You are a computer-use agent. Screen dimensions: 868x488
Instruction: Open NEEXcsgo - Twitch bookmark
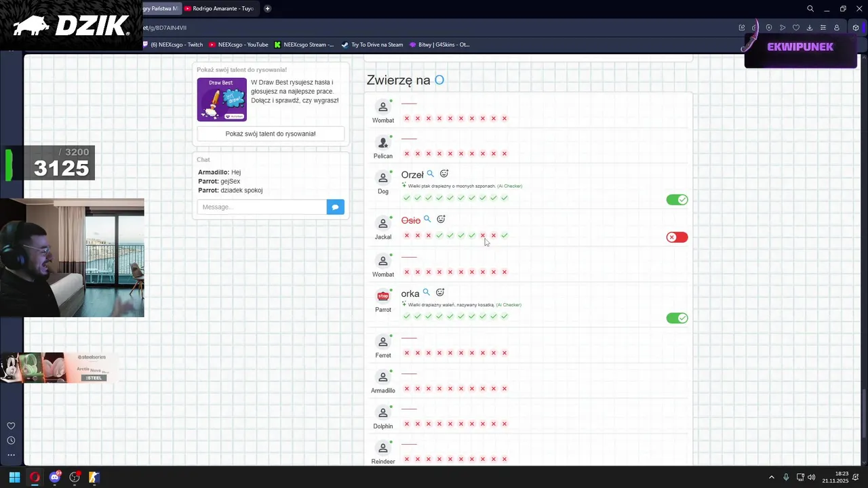tap(172, 45)
